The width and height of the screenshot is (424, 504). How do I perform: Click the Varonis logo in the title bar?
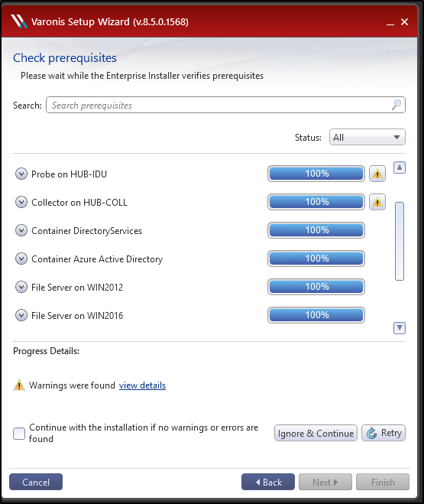click(x=18, y=21)
